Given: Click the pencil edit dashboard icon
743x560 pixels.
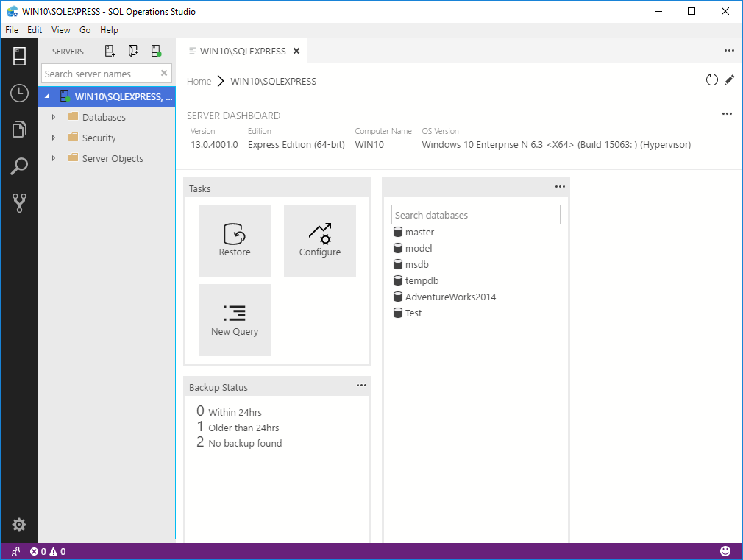Looking at the screenshot, I should tap(729, 80).
